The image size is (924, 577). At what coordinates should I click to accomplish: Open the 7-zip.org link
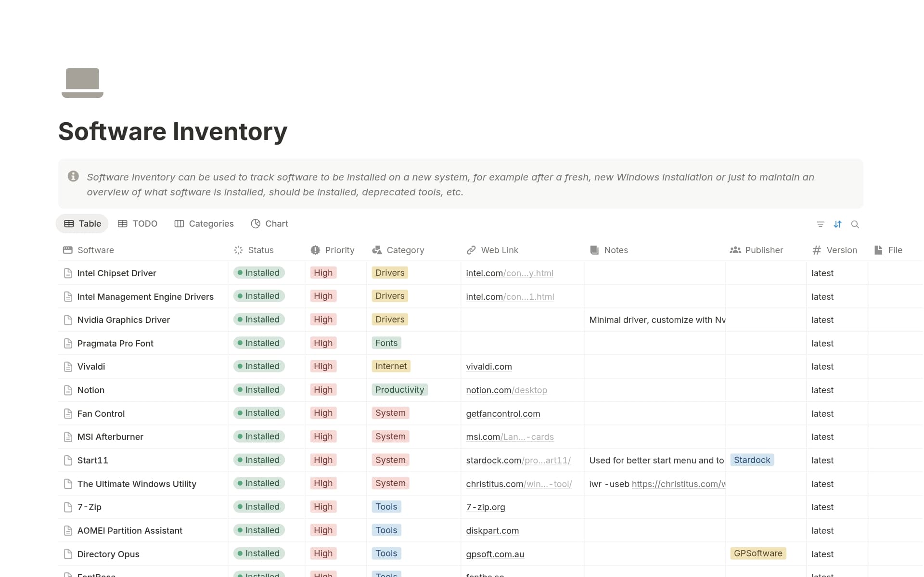[486, 507]
